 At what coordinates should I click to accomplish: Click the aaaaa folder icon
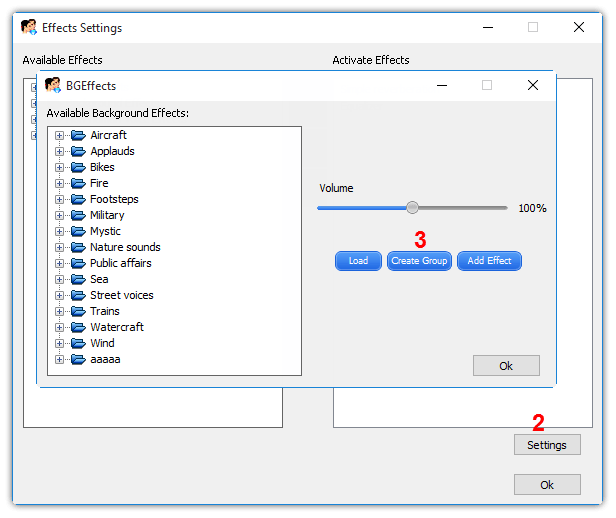(78, 359)
